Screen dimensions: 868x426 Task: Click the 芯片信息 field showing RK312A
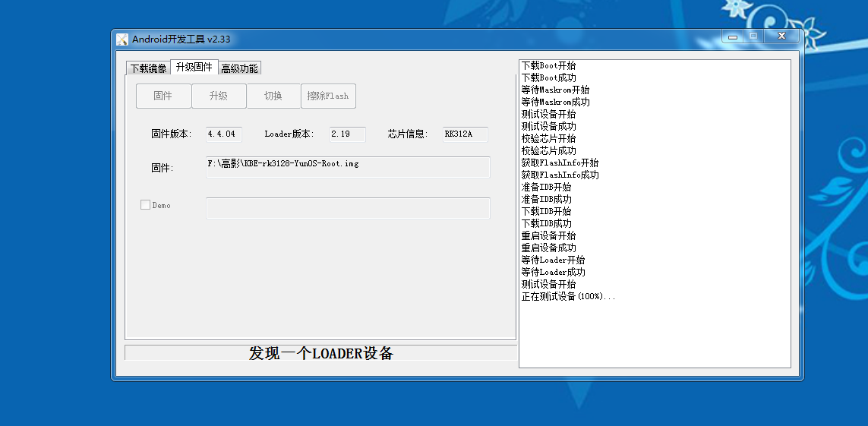[x=465, y=134]
